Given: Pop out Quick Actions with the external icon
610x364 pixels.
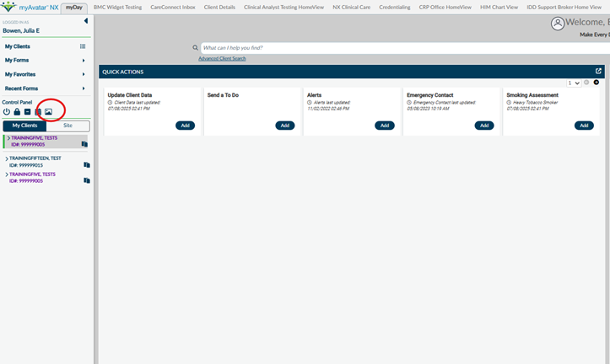Looking at the screenshot, I should tap(598, 72).
